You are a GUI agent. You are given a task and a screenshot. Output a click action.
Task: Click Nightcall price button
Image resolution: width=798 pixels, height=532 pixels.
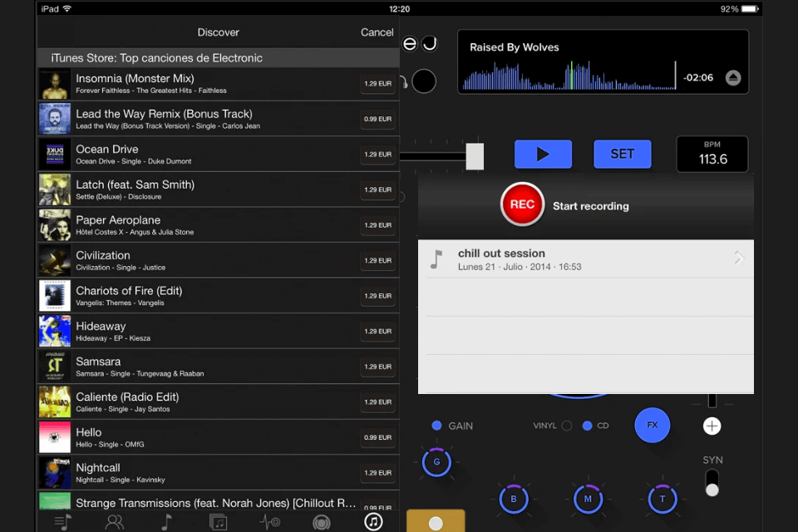pyautogui.click(x=377, y=472)
